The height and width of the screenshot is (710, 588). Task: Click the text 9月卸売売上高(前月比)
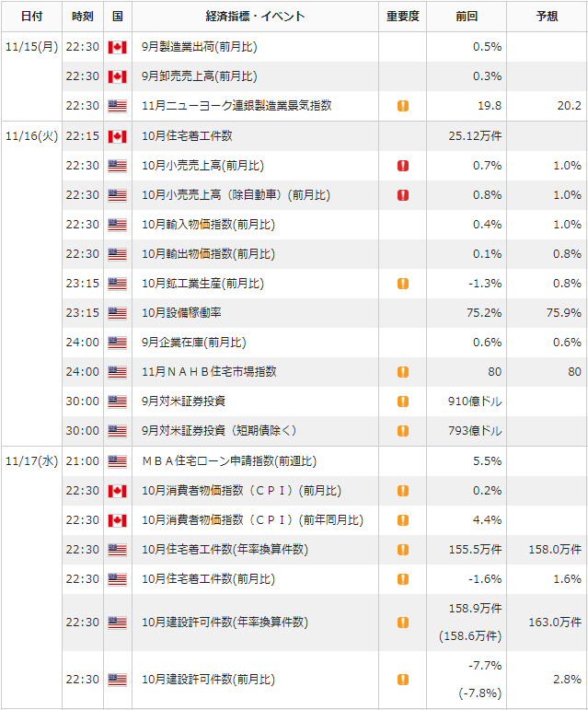tap(200, 76)
